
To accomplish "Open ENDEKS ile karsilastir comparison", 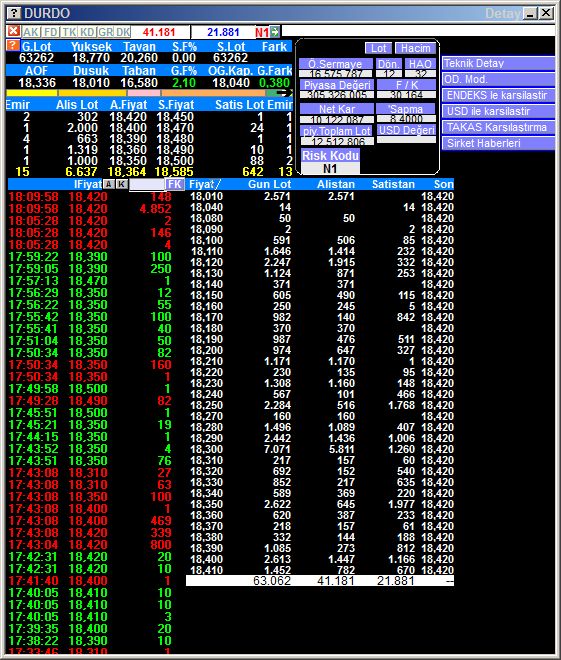I will click(x=498, y=95).
